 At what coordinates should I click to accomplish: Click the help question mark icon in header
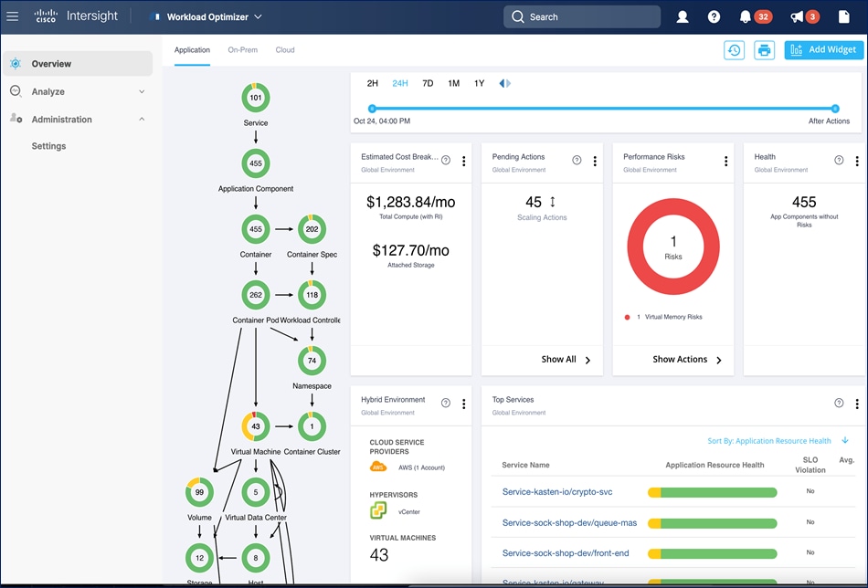(x=714, y=16)
